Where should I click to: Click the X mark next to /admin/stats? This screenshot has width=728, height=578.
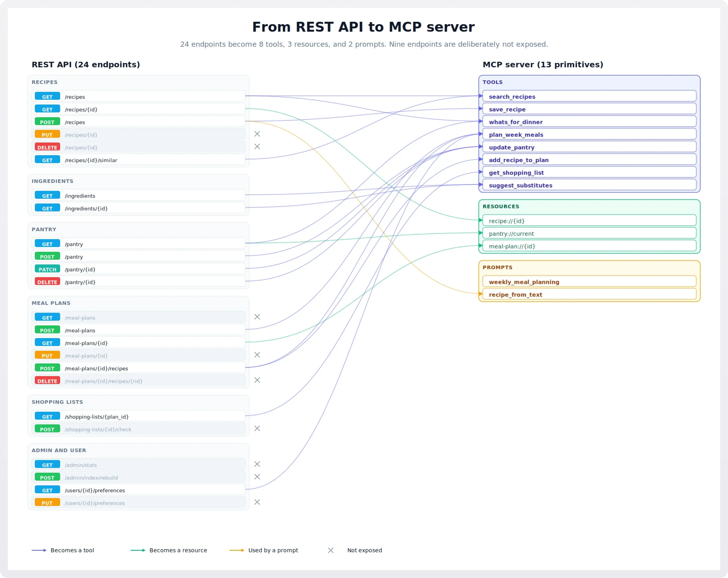pos(257,464)
